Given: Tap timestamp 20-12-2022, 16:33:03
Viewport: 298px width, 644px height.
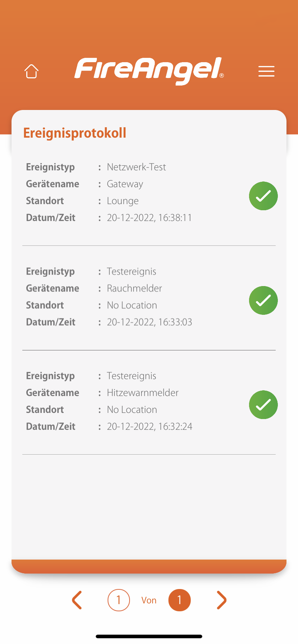Looking at the screenshot, I should (x=149, y=322).
